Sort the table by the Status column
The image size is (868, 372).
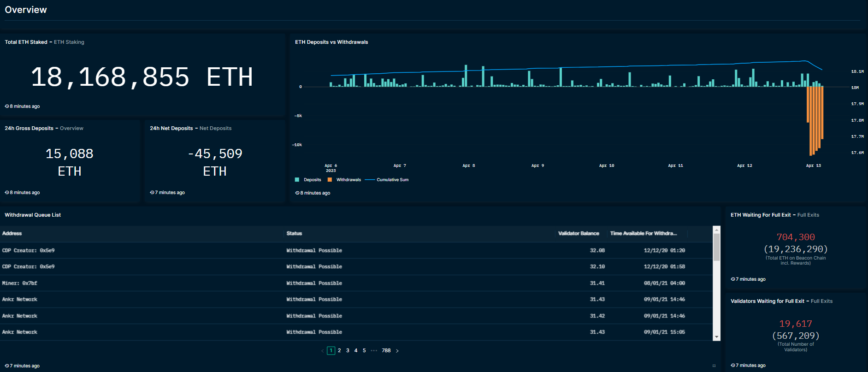pyautogui.click(x=294, y=234)
